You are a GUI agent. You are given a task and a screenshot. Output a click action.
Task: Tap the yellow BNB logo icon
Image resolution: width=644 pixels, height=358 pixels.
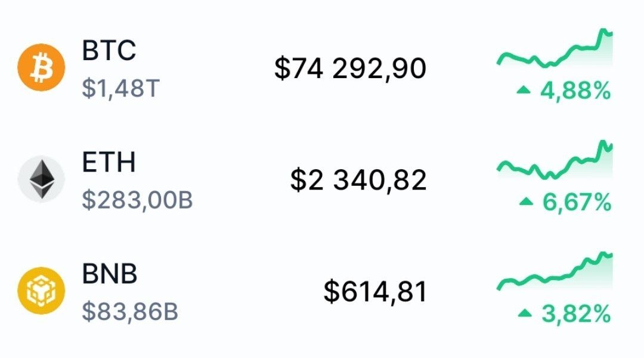point(41,292)
